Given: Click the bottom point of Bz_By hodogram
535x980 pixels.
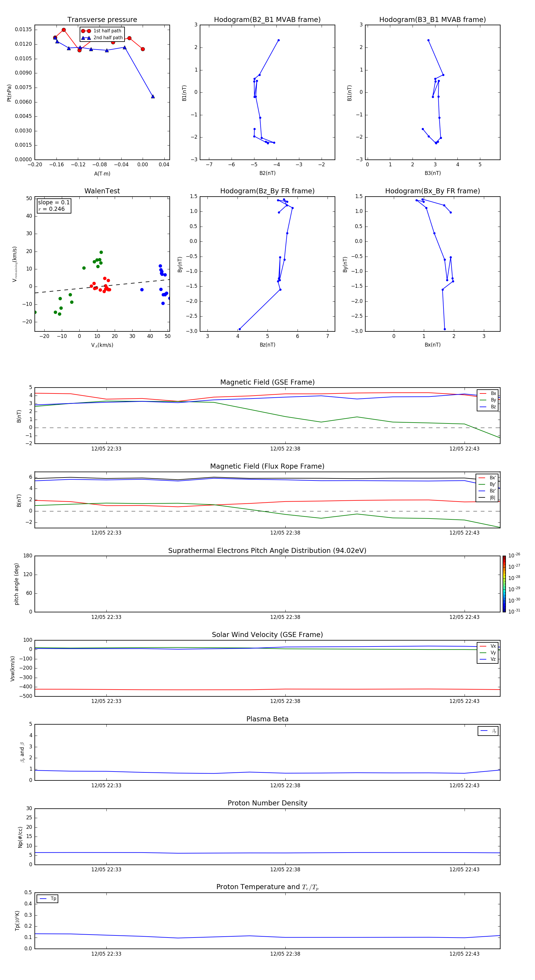Looking at the screenshot, I should point(240,329).
